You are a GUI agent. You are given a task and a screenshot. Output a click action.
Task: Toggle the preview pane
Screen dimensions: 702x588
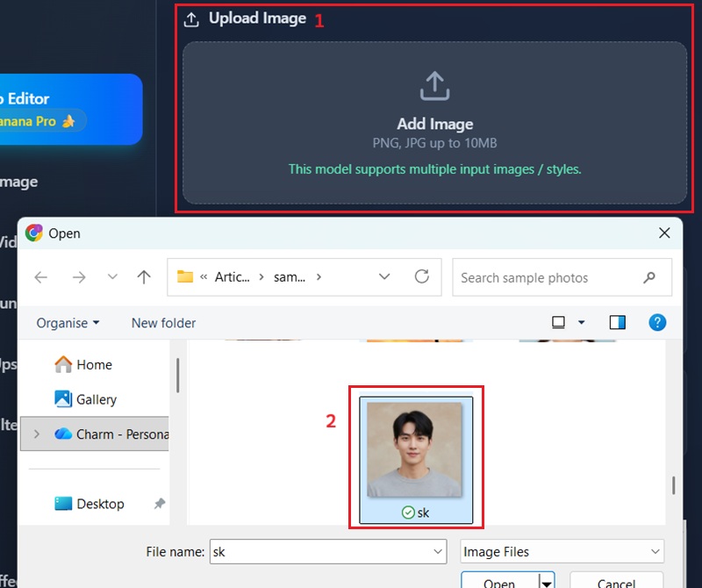point(618,322)
